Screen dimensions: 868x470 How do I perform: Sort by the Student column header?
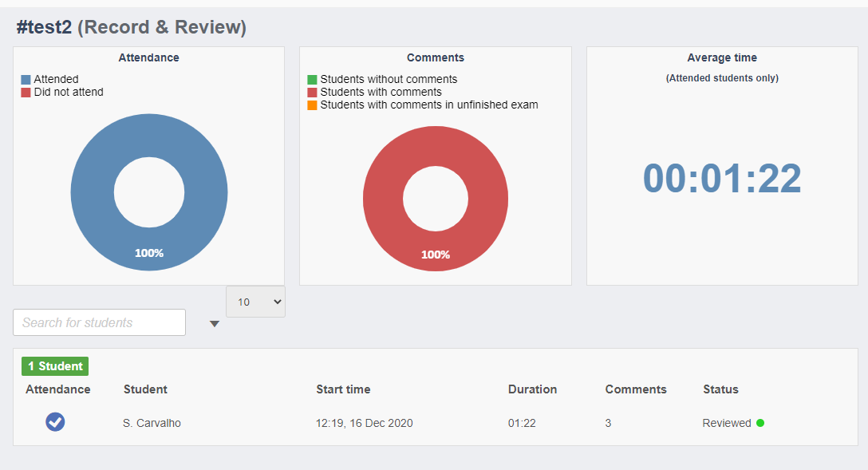click(145, 389)
